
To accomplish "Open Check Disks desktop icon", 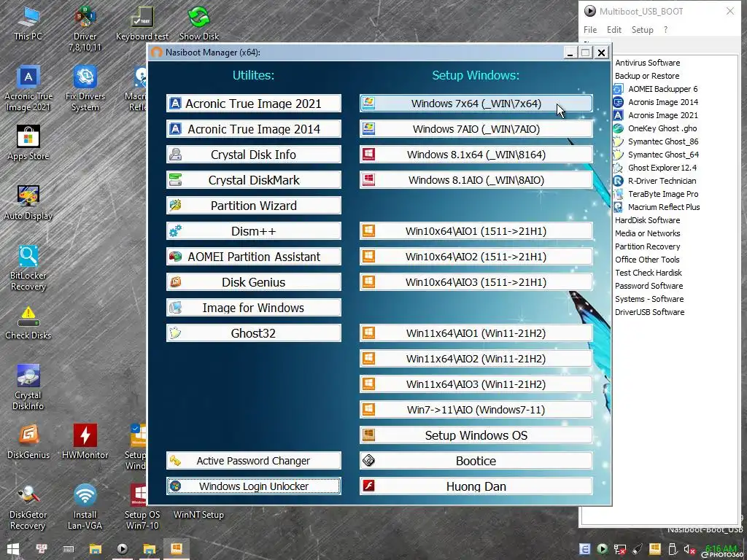I will pyautogui.click(x=28, y=323).
